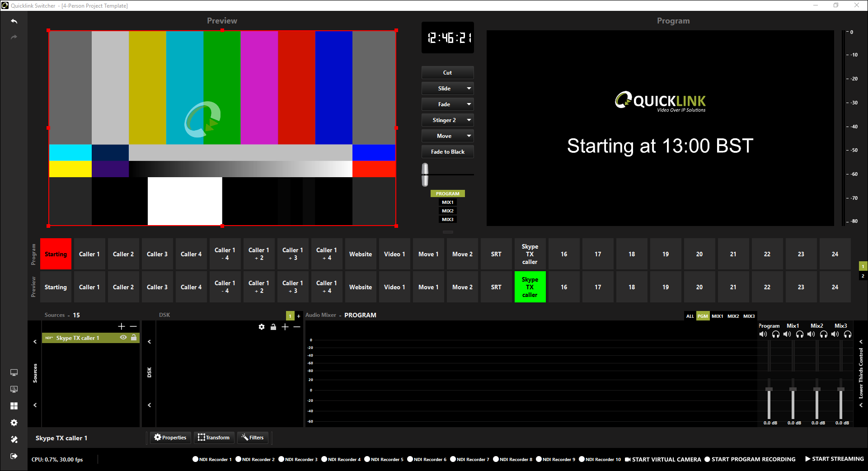Viewport: 868px width, 471px height.
Task: Click the undo arrow icon
Action: (x=14, y=21)
